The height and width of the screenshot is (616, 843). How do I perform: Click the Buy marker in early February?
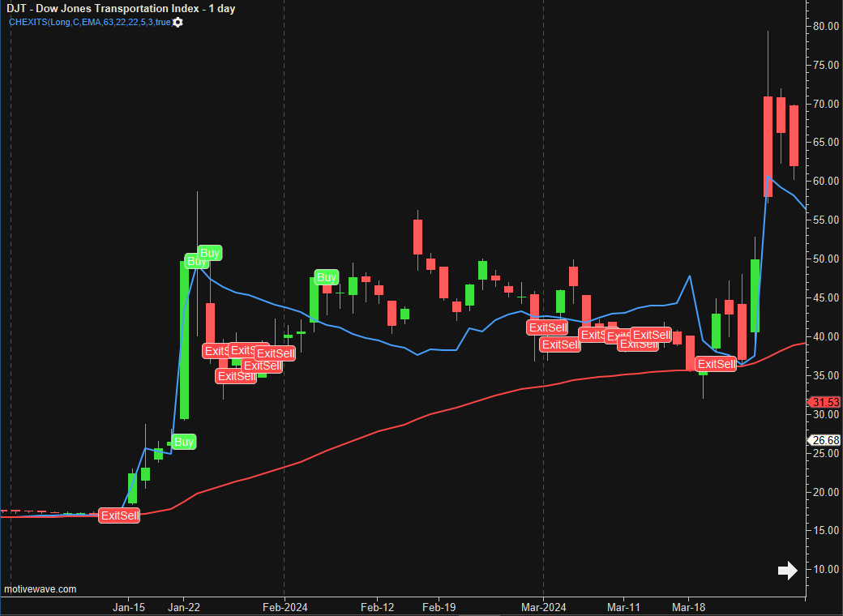point(326,277)
